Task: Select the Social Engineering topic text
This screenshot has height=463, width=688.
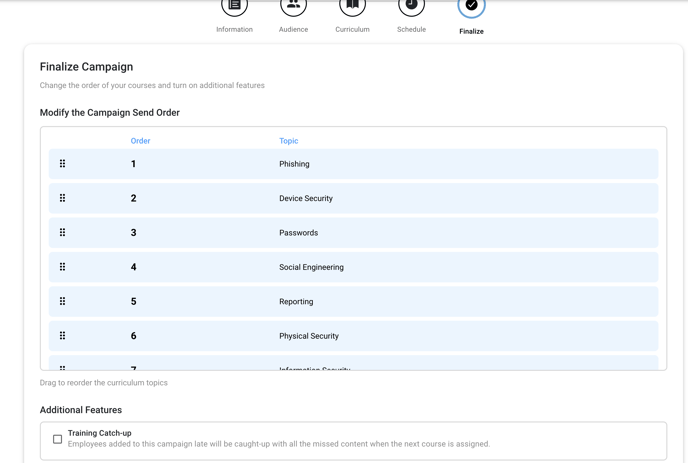Action: click(311, 267)
